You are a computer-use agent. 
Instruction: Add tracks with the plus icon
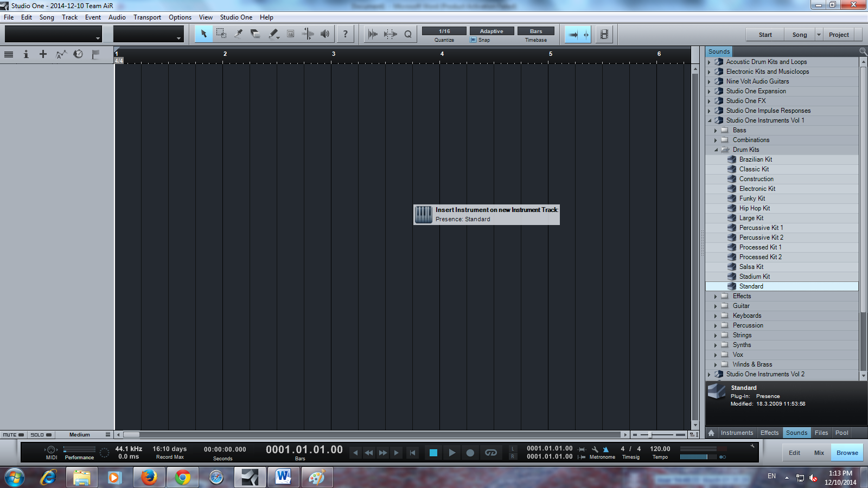[x=43, y=54]
